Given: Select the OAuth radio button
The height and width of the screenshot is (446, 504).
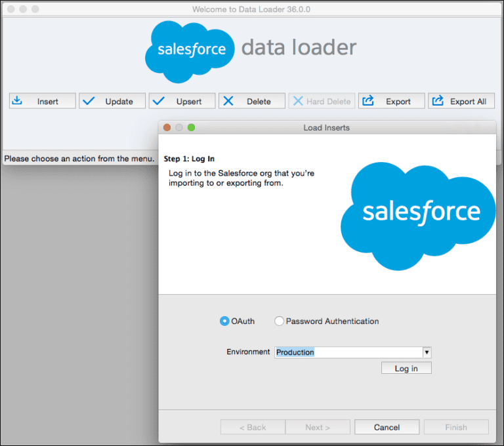Looking at the screenshot, I should (224, 321).
